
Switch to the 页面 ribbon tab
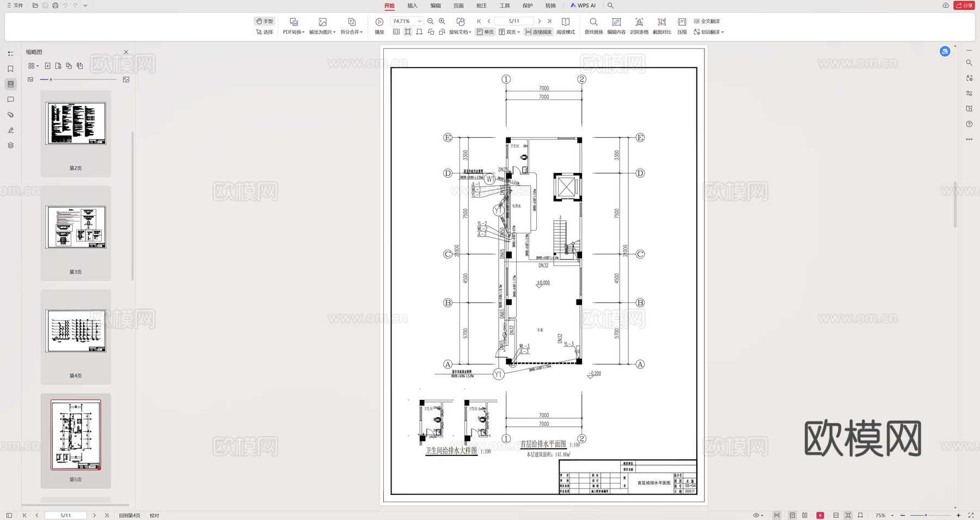[458, 5]
